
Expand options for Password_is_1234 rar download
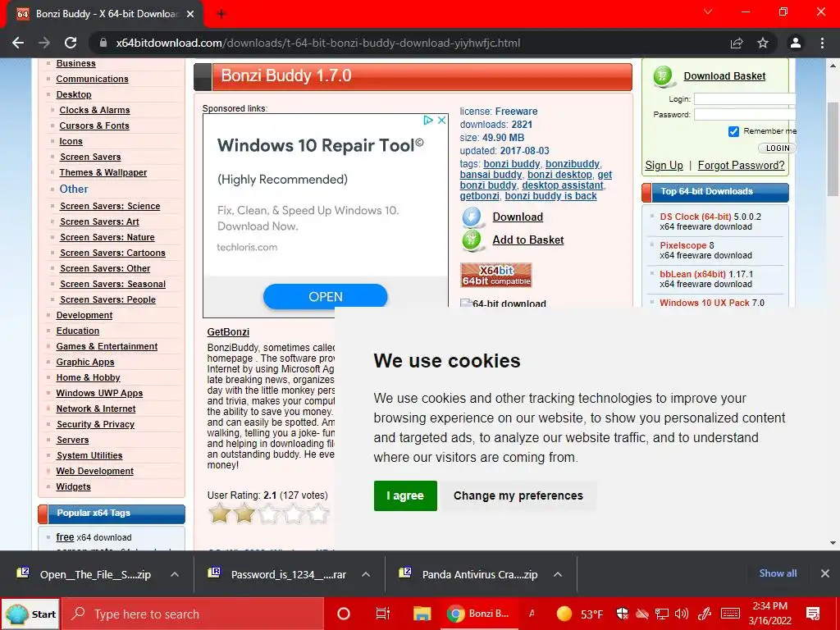coord(366,574)
